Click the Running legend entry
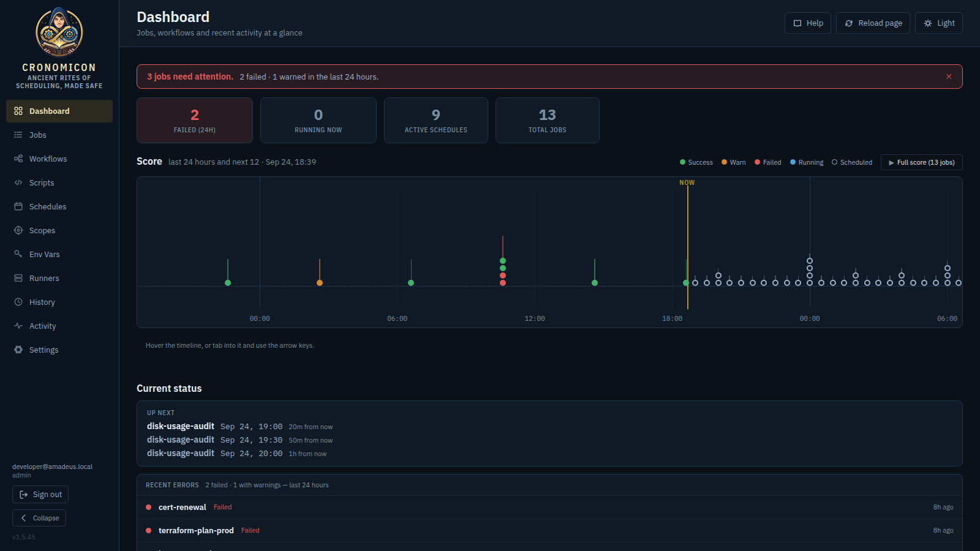The image size is (980, 551). click(807, 162)
